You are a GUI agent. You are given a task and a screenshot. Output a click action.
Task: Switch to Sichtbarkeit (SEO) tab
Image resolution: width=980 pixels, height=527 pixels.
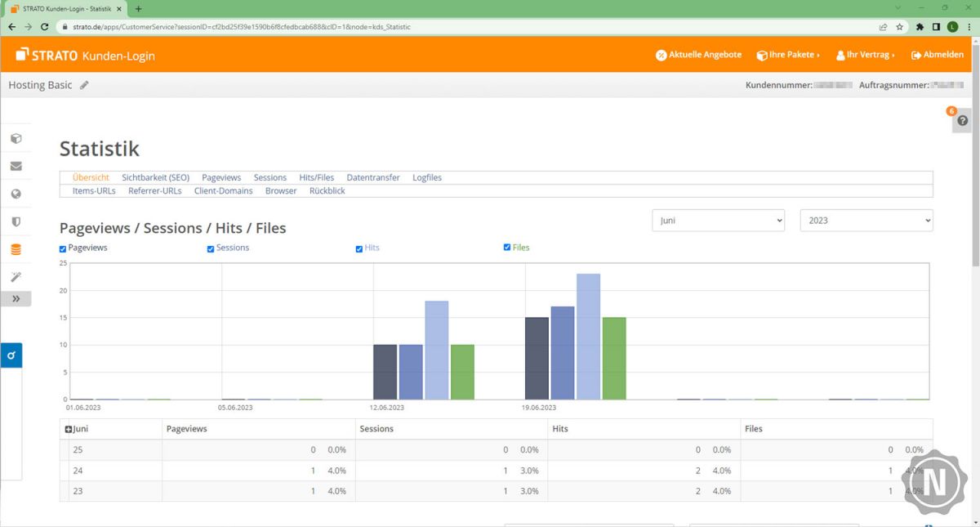pyautogui.click(x=155, y=177)
